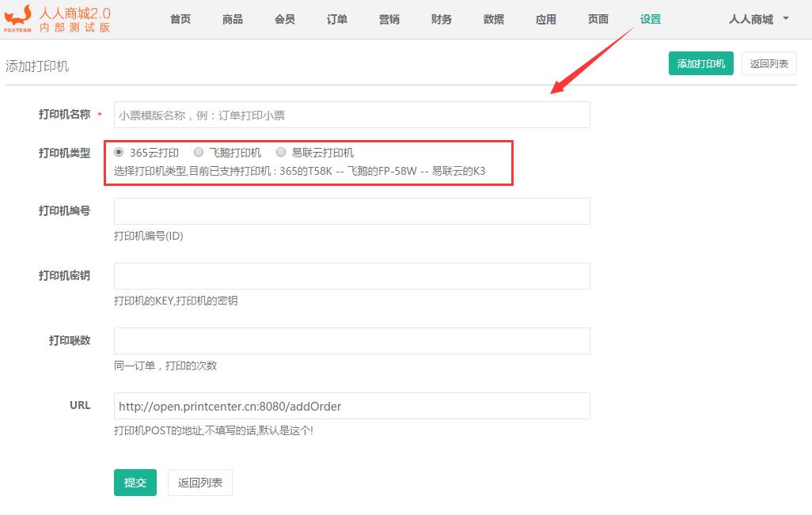
Task: Open the 首页 menu
Action: pyautogui.click(x=180, y=19)
